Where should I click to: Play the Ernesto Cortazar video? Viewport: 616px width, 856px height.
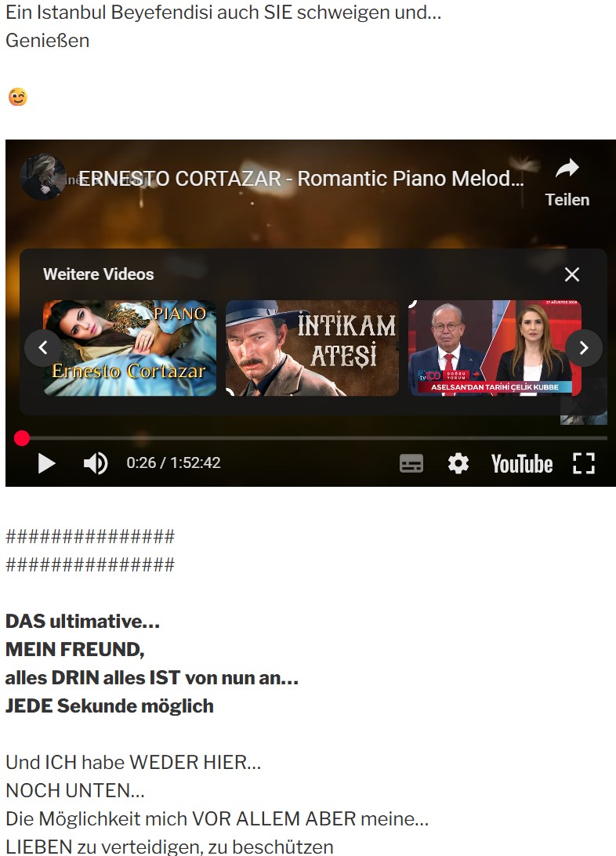46,463
